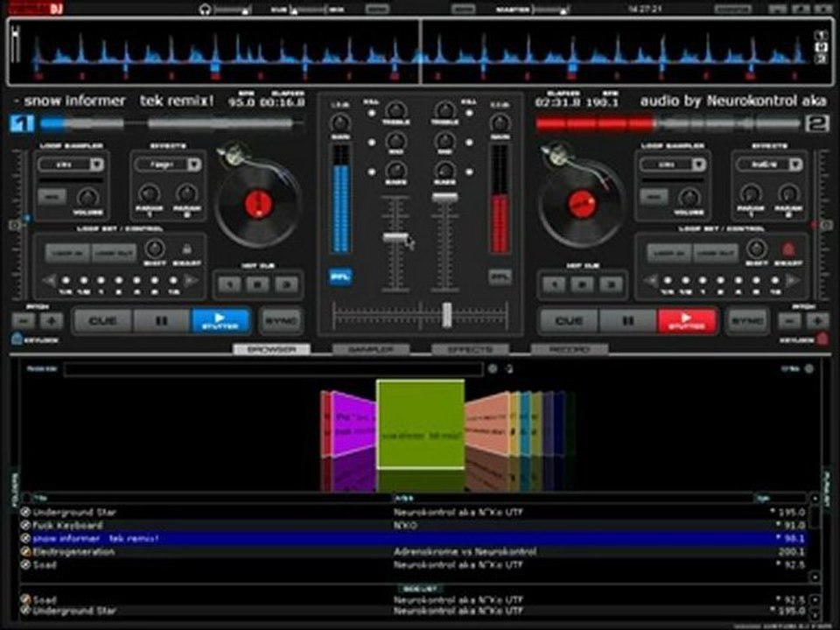Trigger hot cue 2 on deck 1

coord(257,284)
